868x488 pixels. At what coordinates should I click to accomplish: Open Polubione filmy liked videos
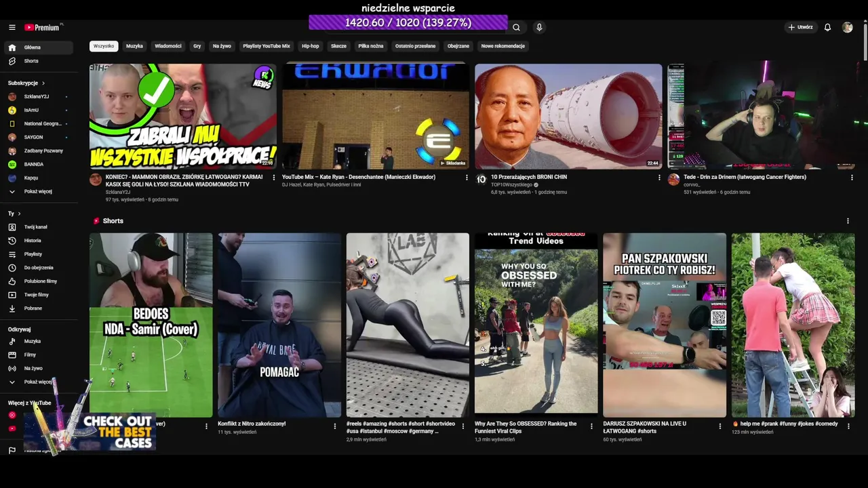click(x=37, y=281)
